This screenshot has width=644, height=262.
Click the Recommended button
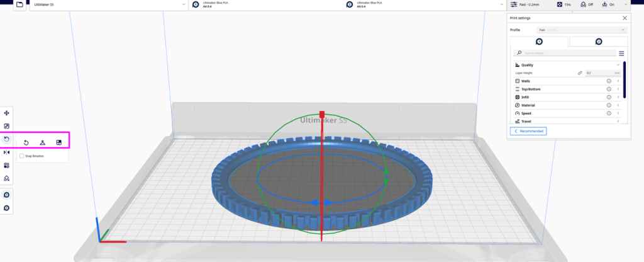[528, 131]
